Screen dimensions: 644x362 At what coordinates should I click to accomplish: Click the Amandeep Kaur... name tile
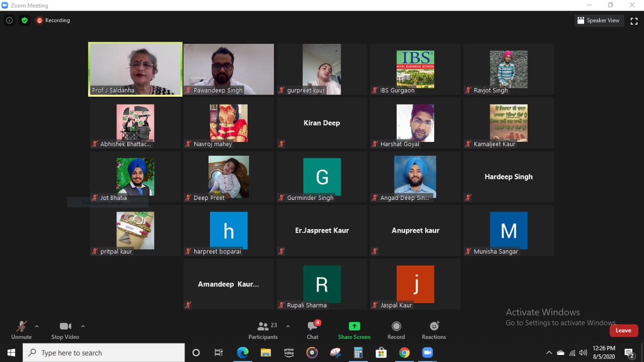click(228, 284)
